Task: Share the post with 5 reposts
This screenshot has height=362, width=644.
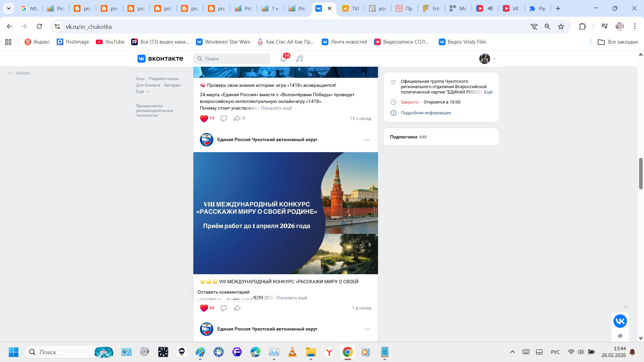Action: [x=237, y=119]
